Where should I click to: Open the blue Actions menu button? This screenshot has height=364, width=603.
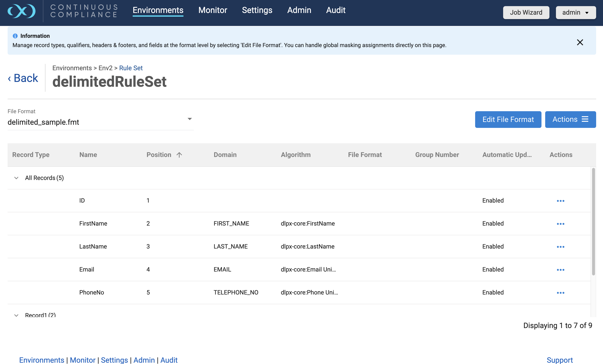[x=570, y=120]
